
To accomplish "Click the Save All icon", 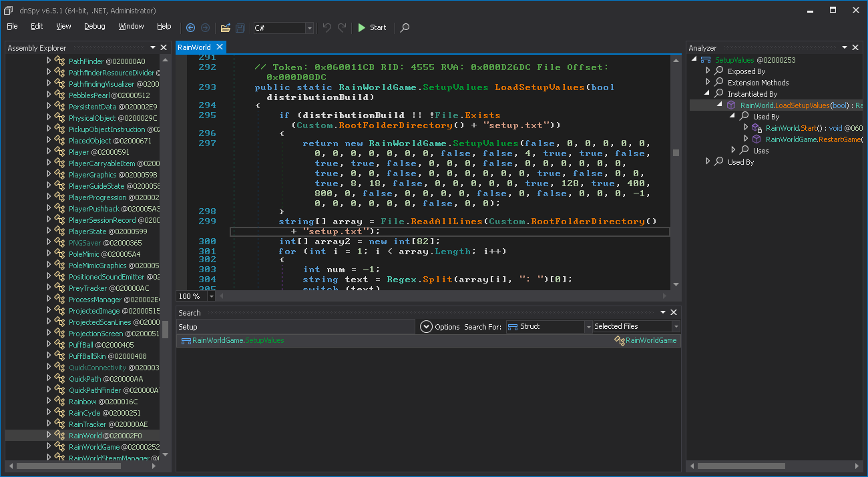I will click(239, 27).
